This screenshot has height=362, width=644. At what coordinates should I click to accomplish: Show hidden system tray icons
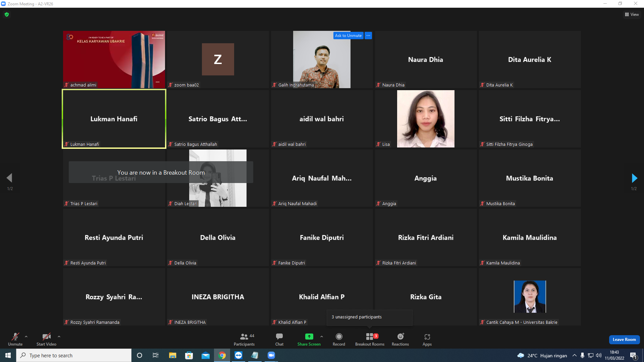[x=575, y=355]
